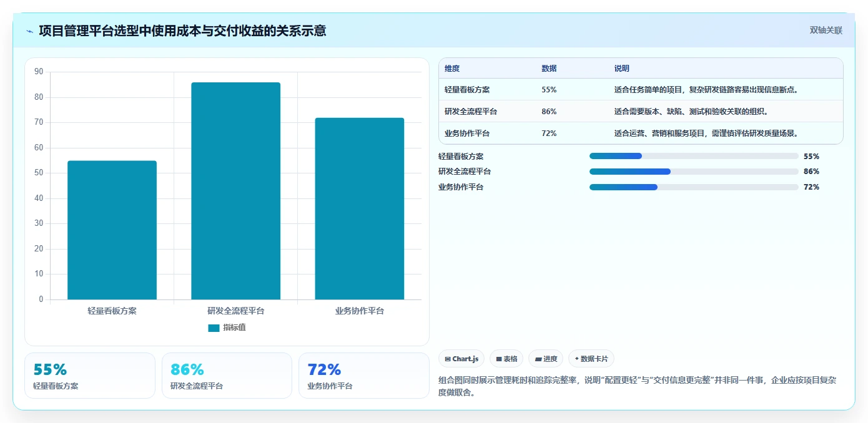Click description 适合需要版本、缺陷、测试 in table
The width and height of the screenshot is (868, 423).
click(691, 112)
